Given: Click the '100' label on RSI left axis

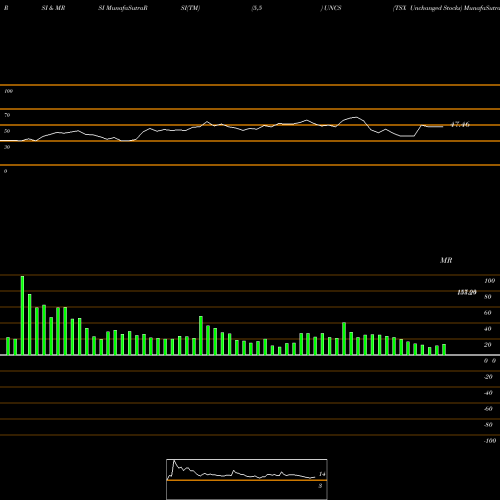Looking at the screenshot, I should coord(8,91).
